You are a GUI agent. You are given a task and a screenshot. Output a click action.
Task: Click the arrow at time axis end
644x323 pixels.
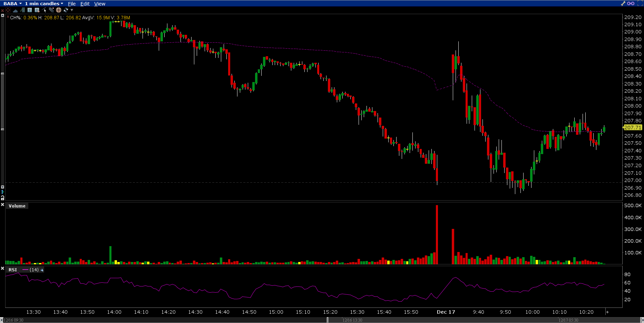[607, 312]
